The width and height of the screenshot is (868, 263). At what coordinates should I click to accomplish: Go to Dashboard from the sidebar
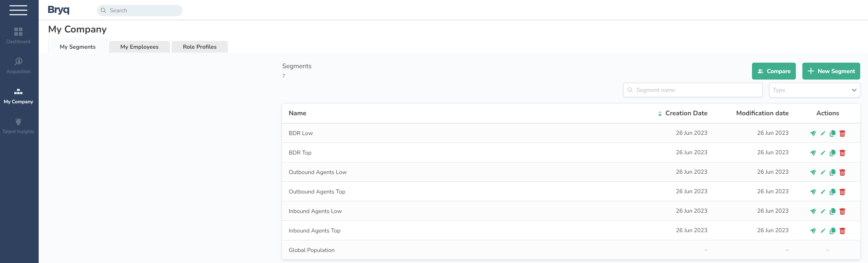click(x=18, y=36)
